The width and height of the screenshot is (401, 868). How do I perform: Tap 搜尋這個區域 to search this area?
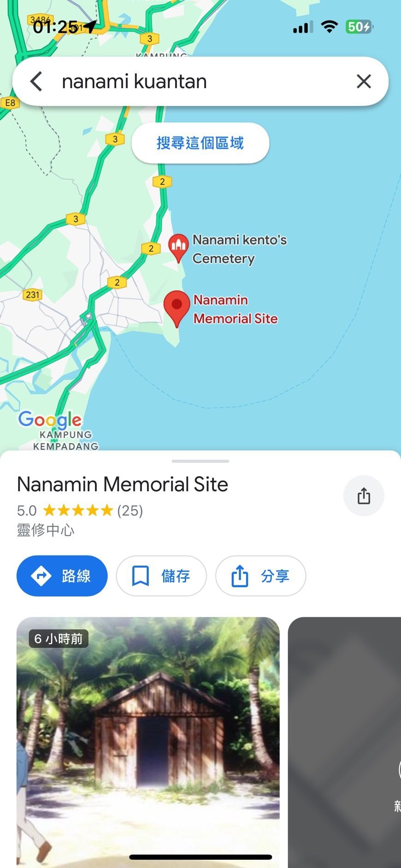tap(200, 143)
